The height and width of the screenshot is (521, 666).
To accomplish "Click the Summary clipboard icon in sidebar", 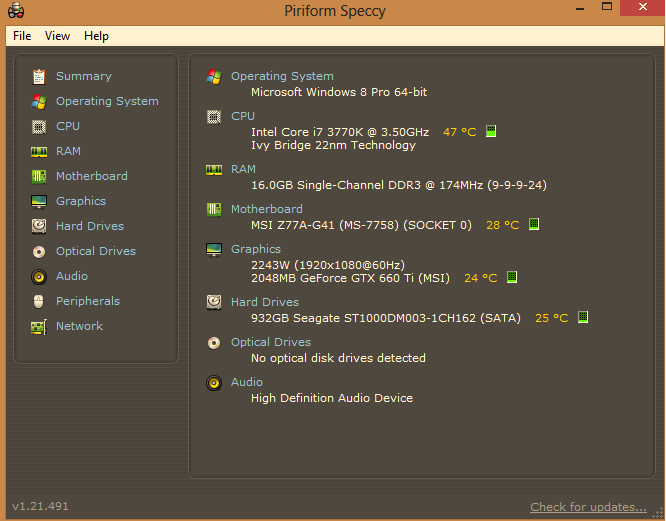I will [x=39, y=77].
